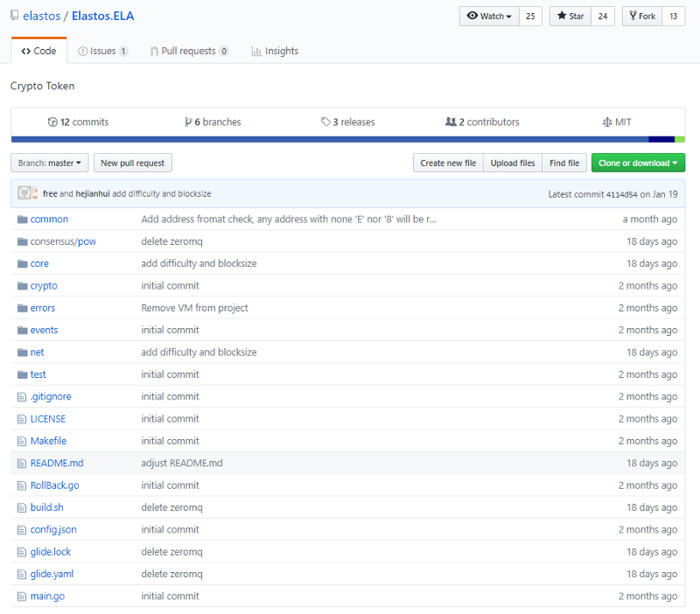Open 'Add address fromat check' commit message

click(x=289, y=219)
